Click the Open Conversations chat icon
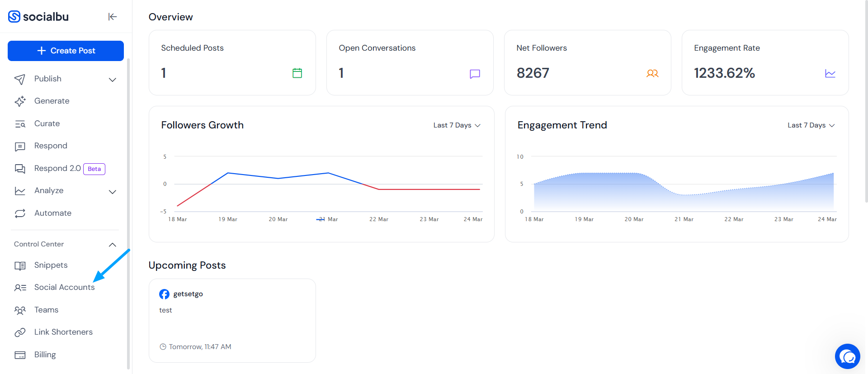 [x=475, y=74]
